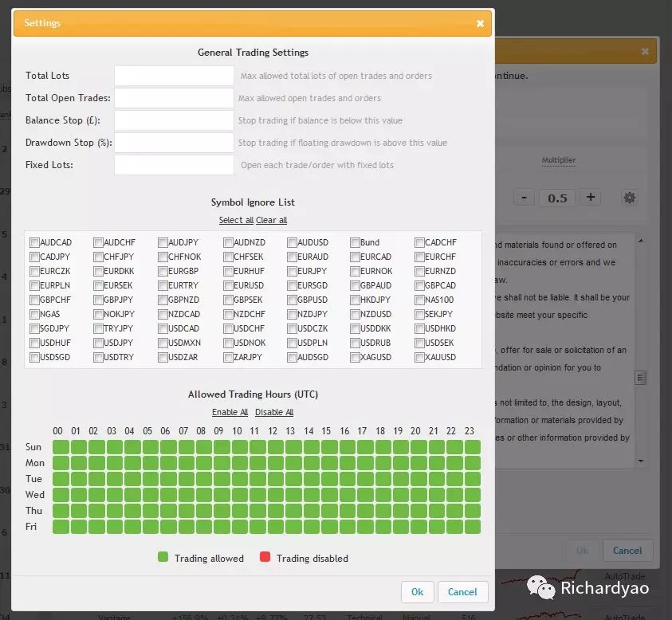Increase multiplier with the plus button
The height and width of the screenshot is (620, 672).
pos(590,198)
